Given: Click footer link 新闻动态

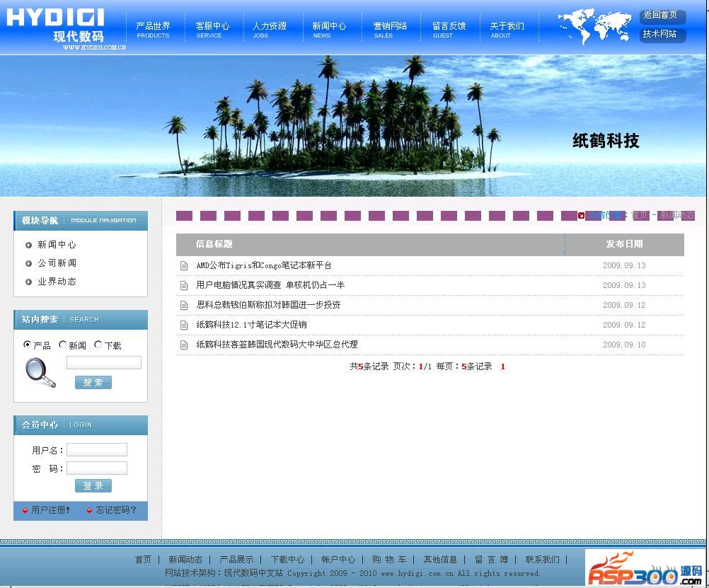Looking at the screenshot, I should 185,560.
